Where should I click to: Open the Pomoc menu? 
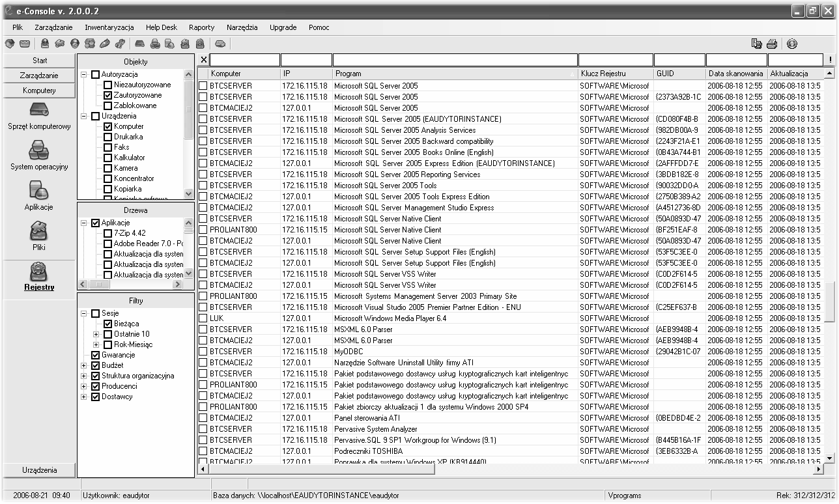pyautogui.click(x=319, y=27)
